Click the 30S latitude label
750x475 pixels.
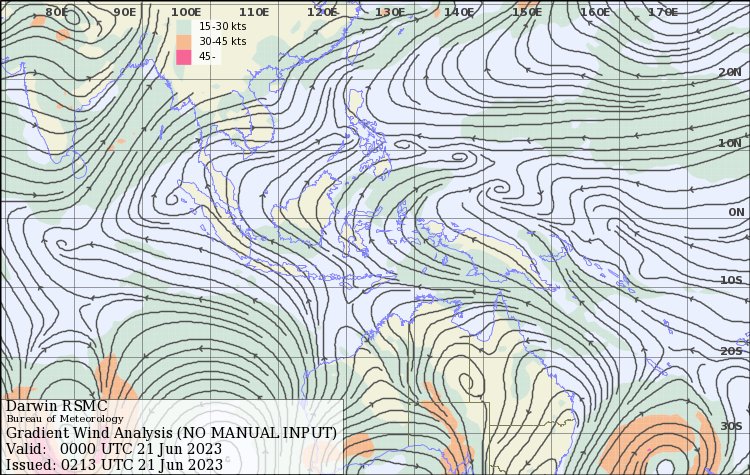[731, 426]
